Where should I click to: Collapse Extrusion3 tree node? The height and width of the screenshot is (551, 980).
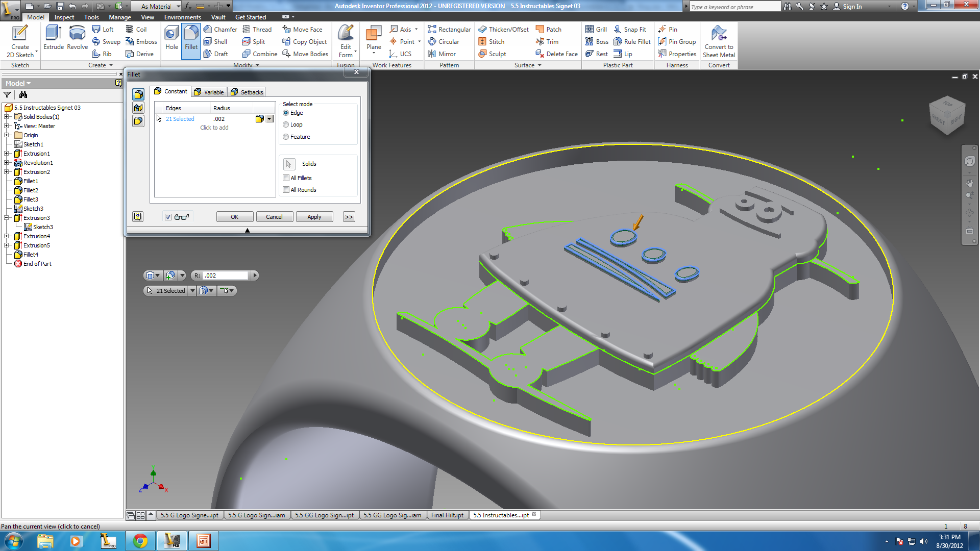pyautogui.click(x=7, y=218)
